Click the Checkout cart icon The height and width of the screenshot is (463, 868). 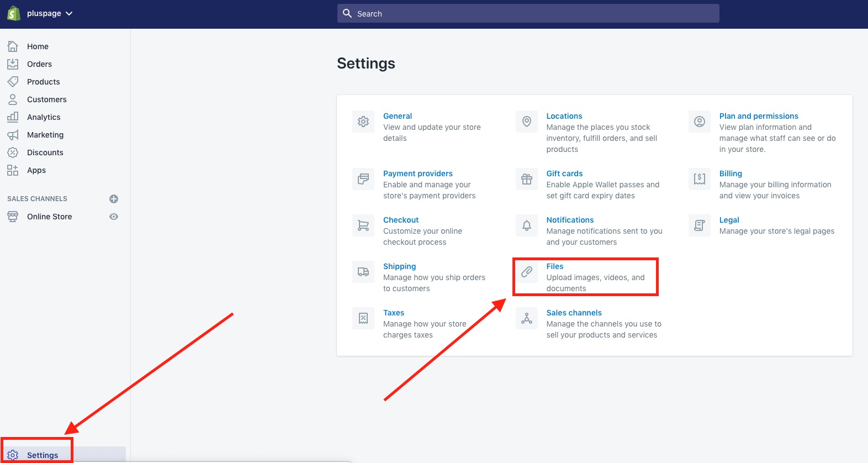363,225
